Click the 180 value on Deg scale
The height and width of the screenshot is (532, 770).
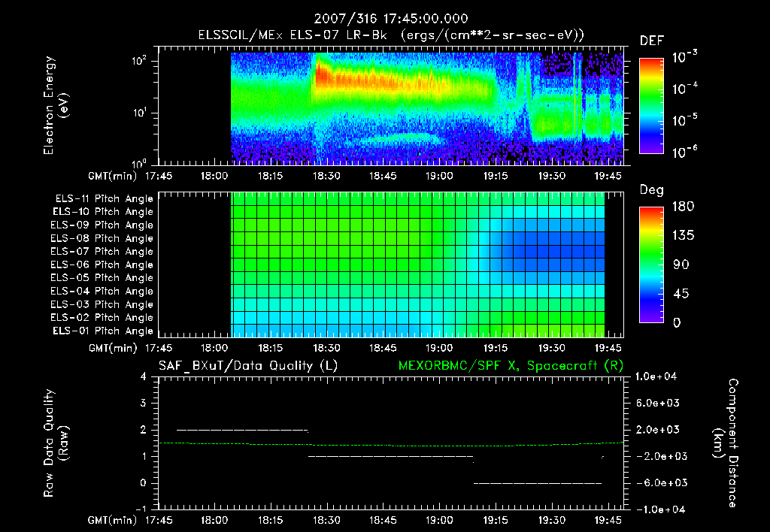(x=683, y=206)
